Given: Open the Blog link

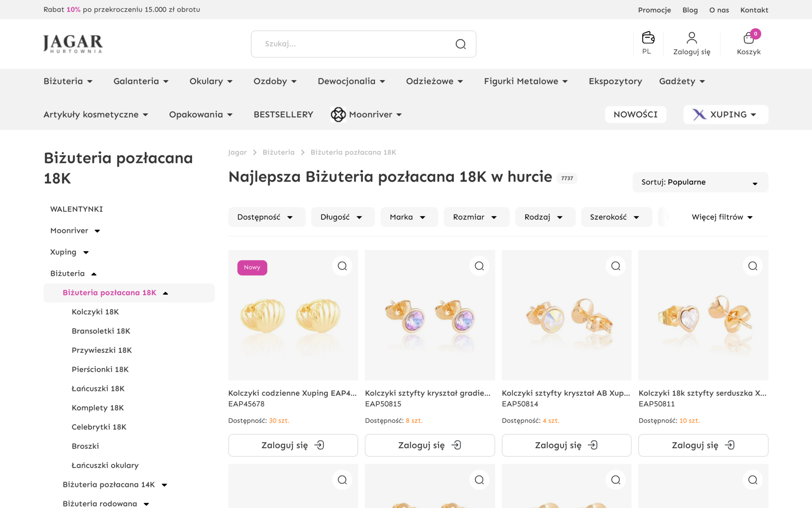Looking at the screenshot, I should [x=690, y=10].
